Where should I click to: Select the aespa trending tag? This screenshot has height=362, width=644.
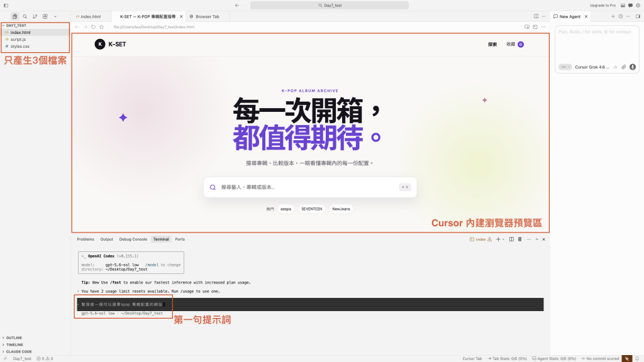pyautogui.click(x=286, y=209)
